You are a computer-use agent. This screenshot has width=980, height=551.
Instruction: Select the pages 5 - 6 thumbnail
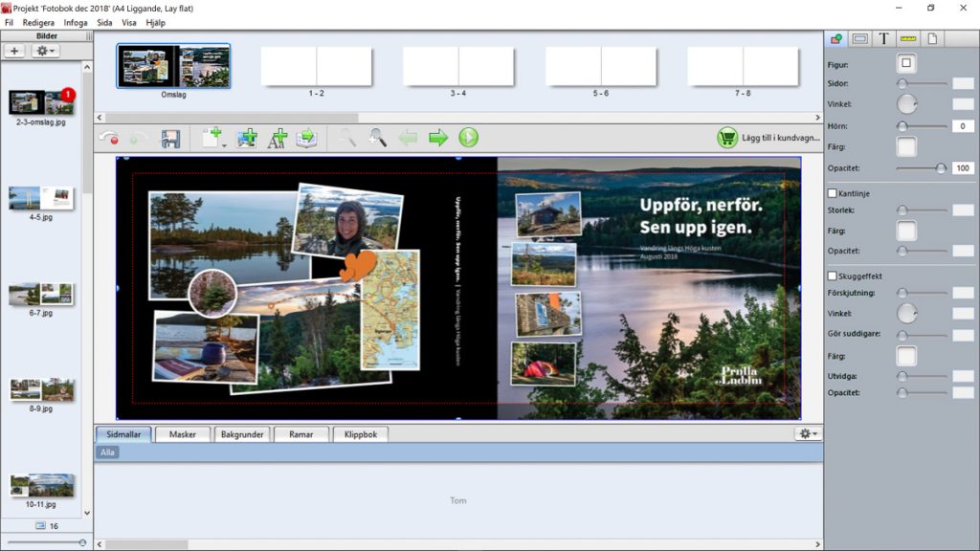pyautogui.click(x=601, y=66)
